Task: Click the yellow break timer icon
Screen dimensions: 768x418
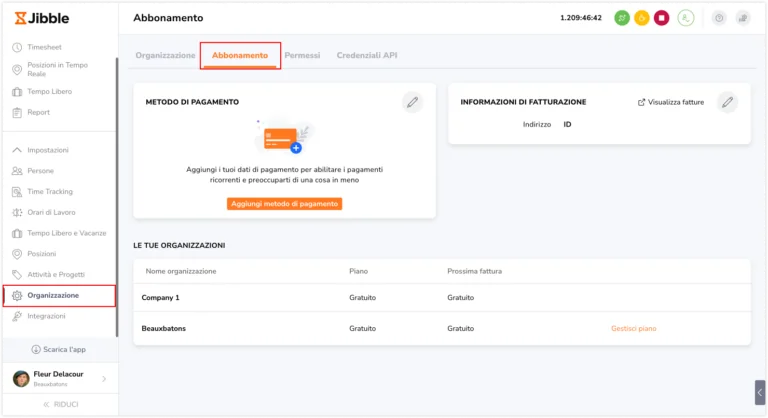Action: pos(641,18)
